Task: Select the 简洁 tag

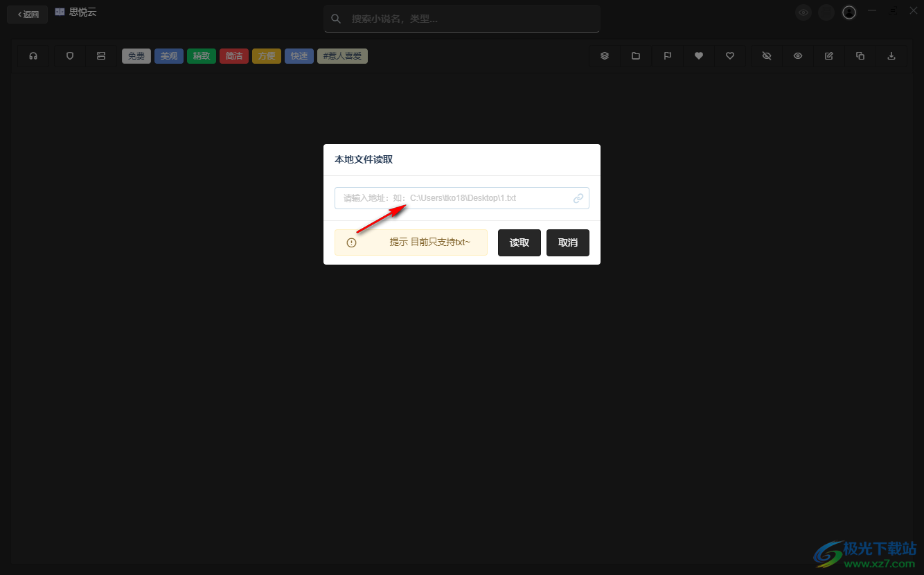Action: (x=234, y=56)
